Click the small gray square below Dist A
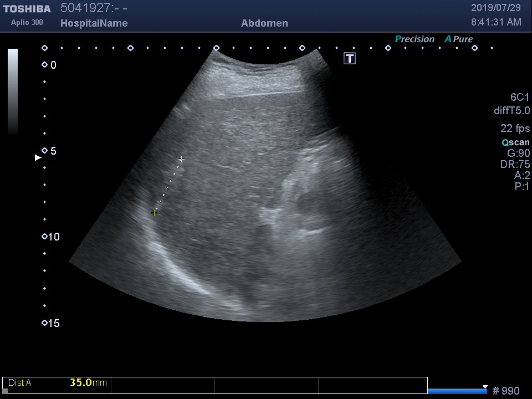The height and width of the screenshot is (399, 532). pyautogui.click(x=6, y=391)
